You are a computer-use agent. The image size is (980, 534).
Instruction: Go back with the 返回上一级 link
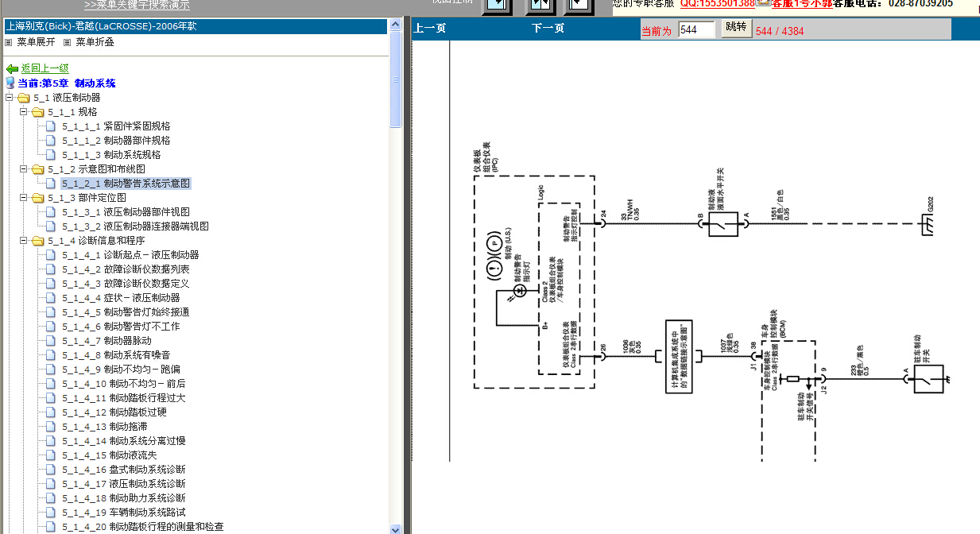click(45, 69)
